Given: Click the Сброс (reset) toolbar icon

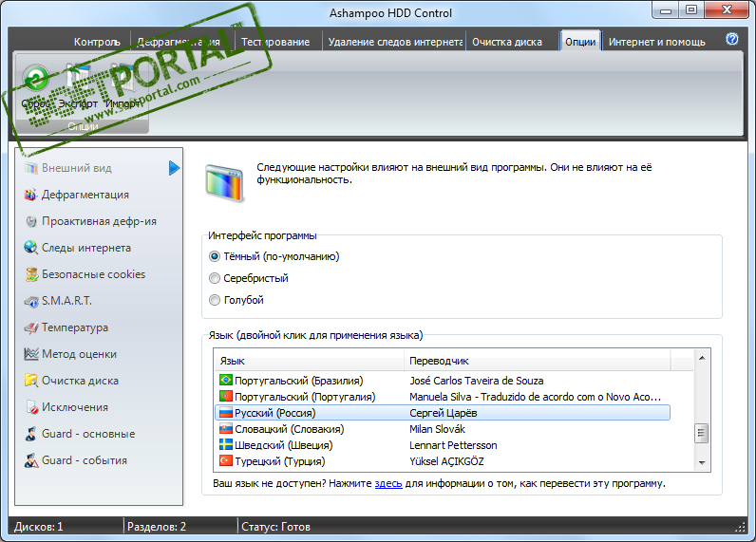Looking at the screenshot, I should coord(36,79).
